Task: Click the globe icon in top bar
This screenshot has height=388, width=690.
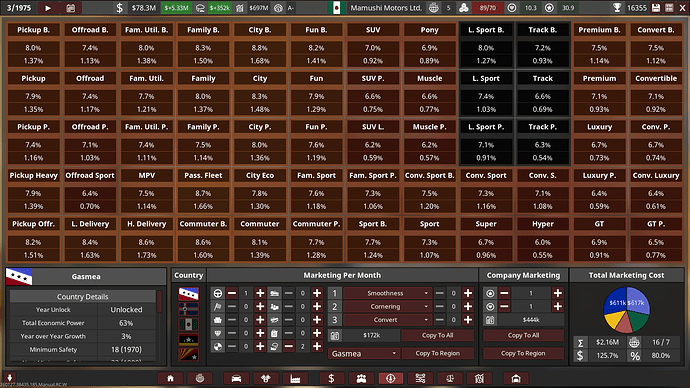Action: tap(434, 7)
